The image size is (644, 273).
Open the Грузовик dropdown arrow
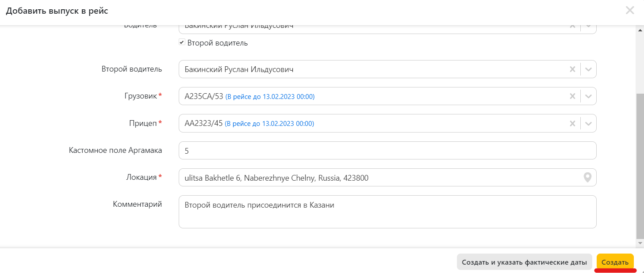click(588, 96)
